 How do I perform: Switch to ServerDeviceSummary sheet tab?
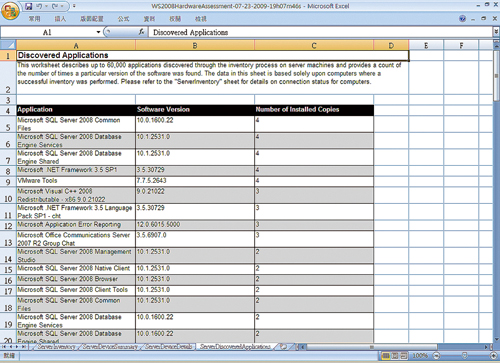point(110,347)
